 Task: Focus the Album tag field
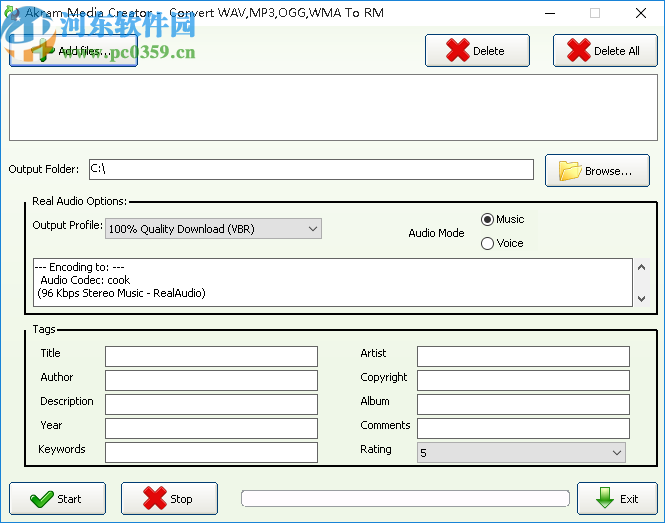(523, 405)
